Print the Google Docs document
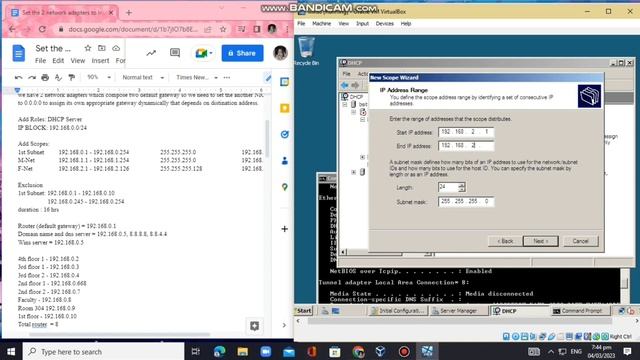 [45, 77]
